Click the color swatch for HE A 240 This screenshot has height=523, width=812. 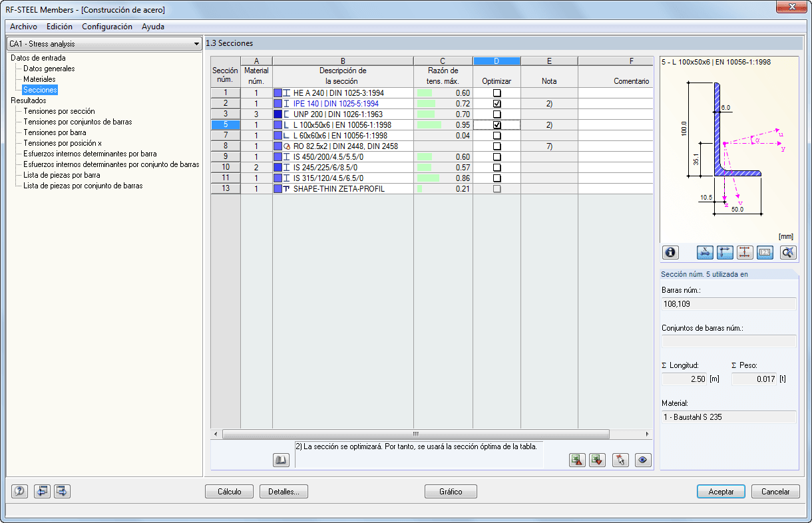(x=278, y=93)
